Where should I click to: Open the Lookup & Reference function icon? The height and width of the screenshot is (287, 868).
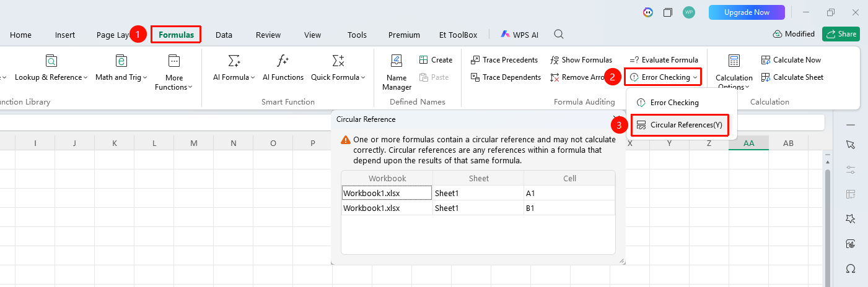click(51, 61)
